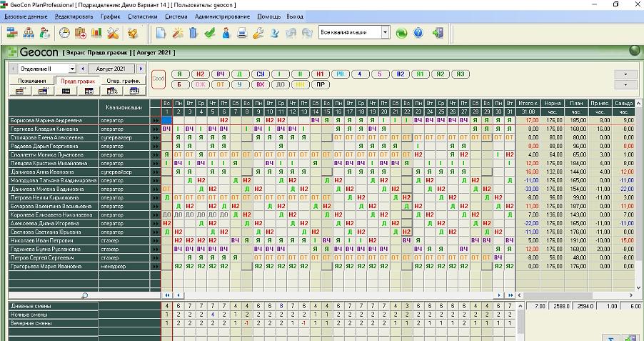
Task: Select the purple ВЧ shift code
Action: (x=221, y=74)
